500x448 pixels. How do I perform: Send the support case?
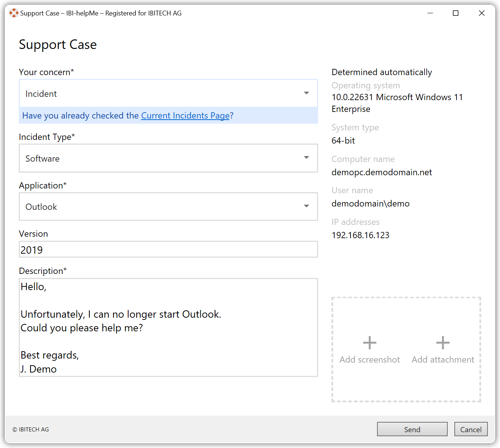point(412,429)
